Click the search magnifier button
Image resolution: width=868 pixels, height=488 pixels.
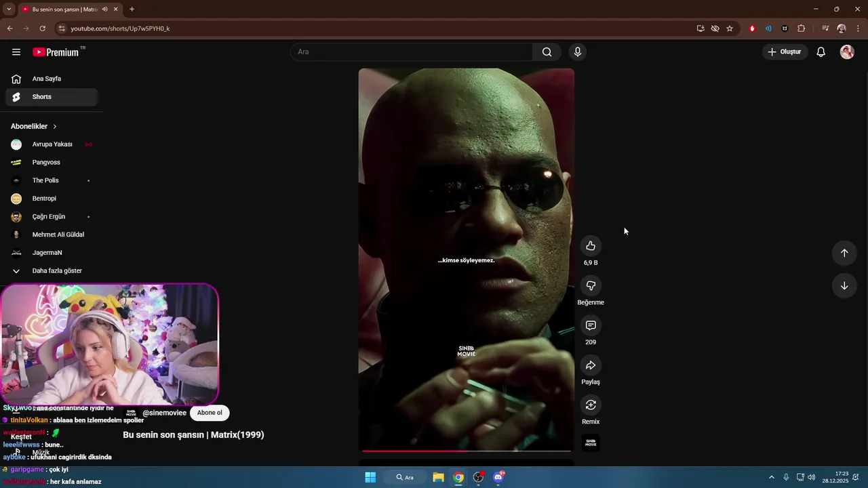[x=547, y=52]
